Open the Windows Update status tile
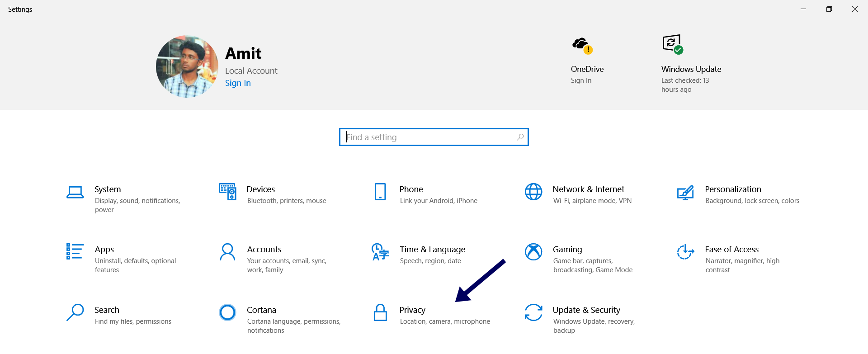 691,64
